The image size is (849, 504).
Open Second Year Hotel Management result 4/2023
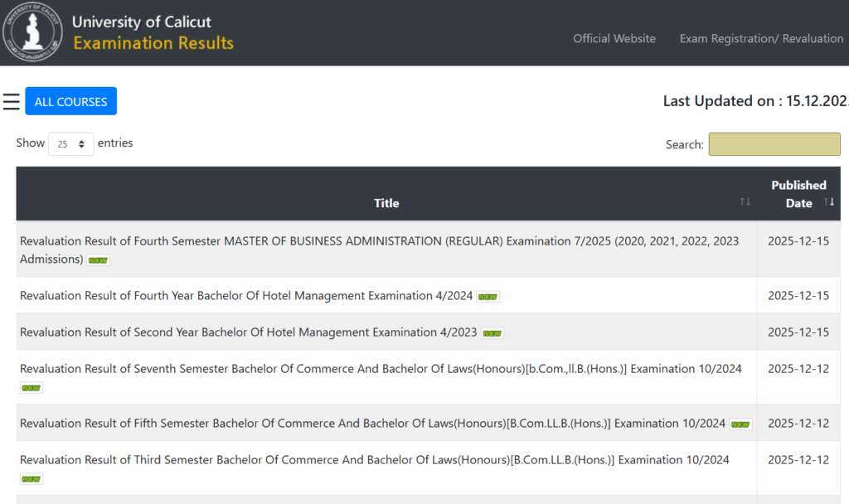(248, 332)
